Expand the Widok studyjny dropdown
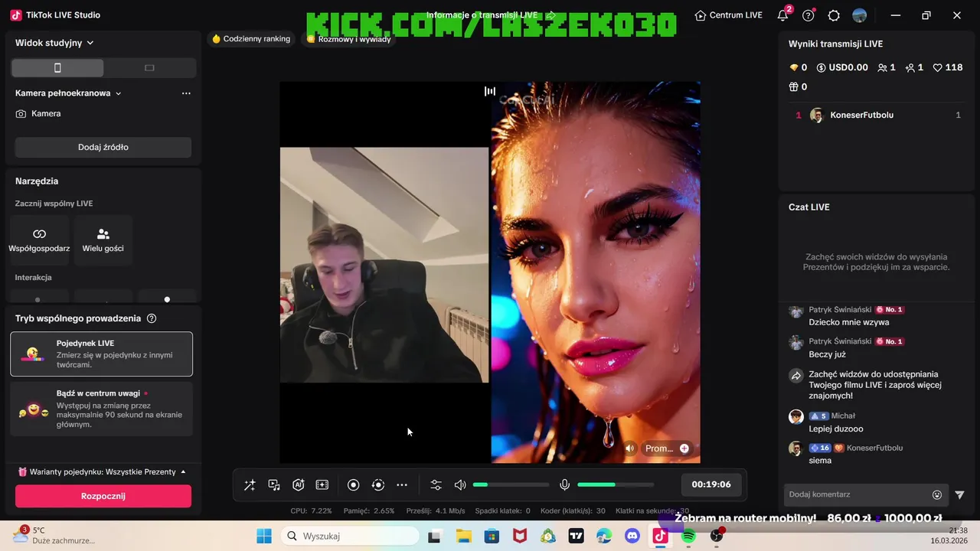 [x=54, y=43]
